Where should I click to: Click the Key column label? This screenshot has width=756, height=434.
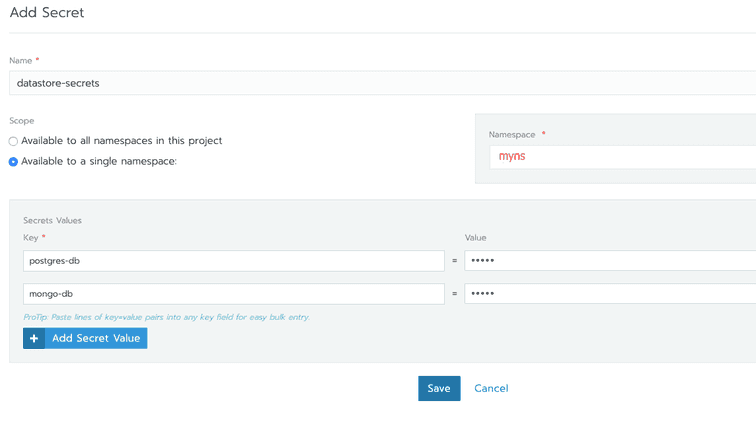(x=30, y=237)
